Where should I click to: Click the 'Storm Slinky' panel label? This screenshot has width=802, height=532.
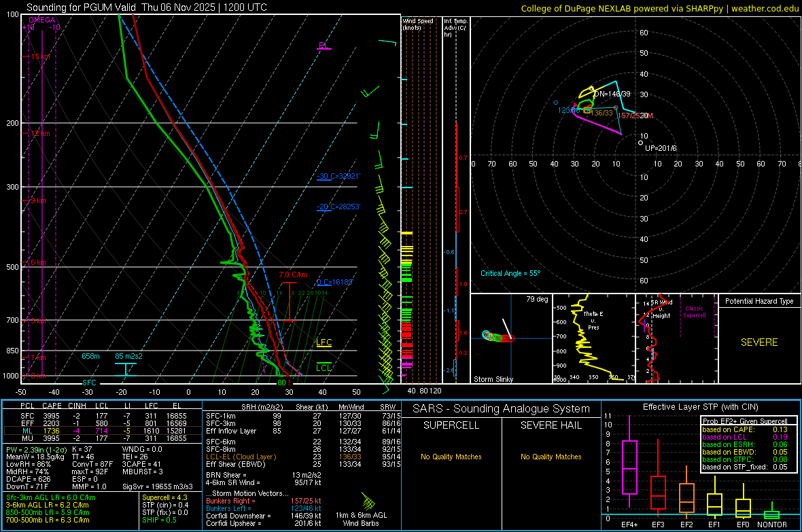tap(493, 379)
